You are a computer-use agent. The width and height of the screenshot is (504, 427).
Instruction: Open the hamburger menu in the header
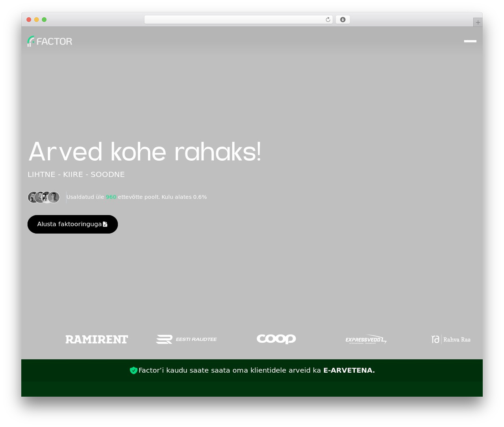coord(470,41)
